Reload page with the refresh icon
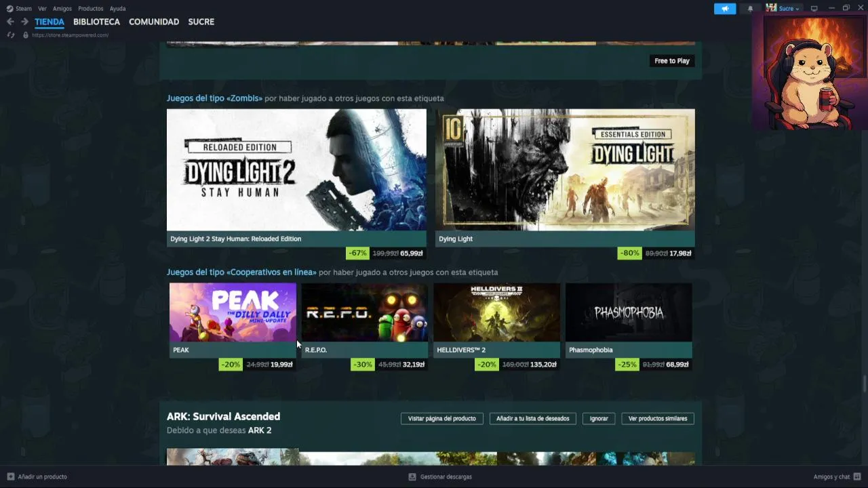Viewport: 868px width, 488px height. [x=10, y=35]
